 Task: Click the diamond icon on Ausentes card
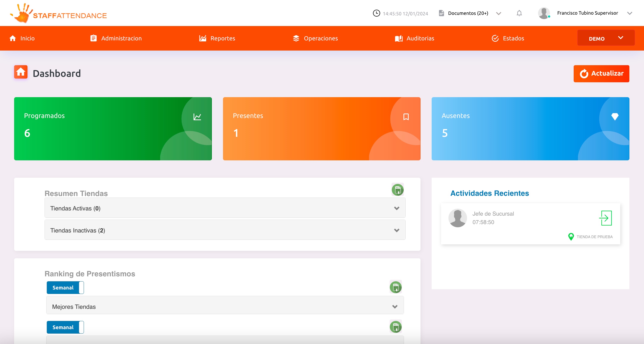point(615,116)
